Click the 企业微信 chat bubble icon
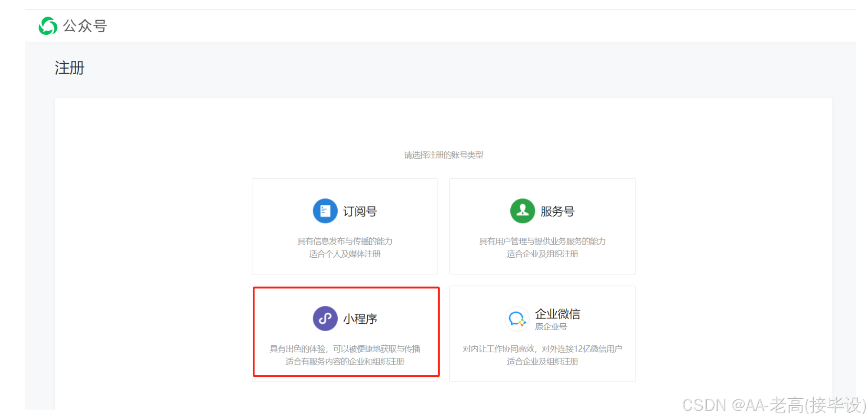This screenshot has width=868, height=420. [517, 319]
